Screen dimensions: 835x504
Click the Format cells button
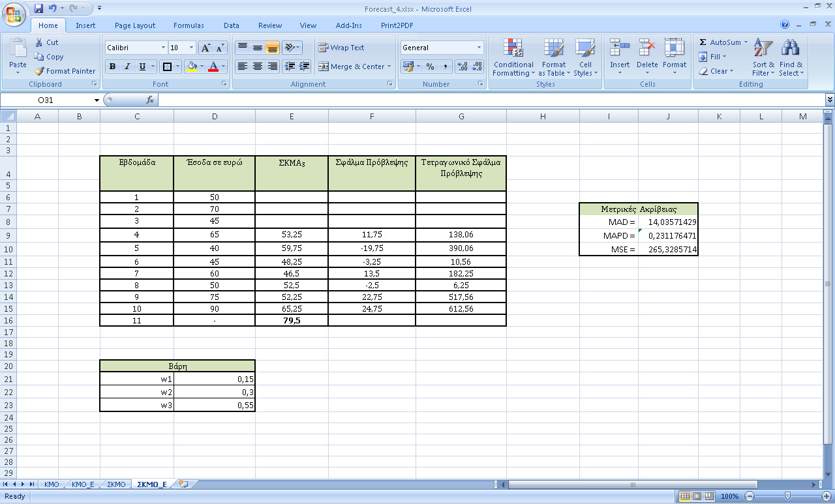pos(675,57)
